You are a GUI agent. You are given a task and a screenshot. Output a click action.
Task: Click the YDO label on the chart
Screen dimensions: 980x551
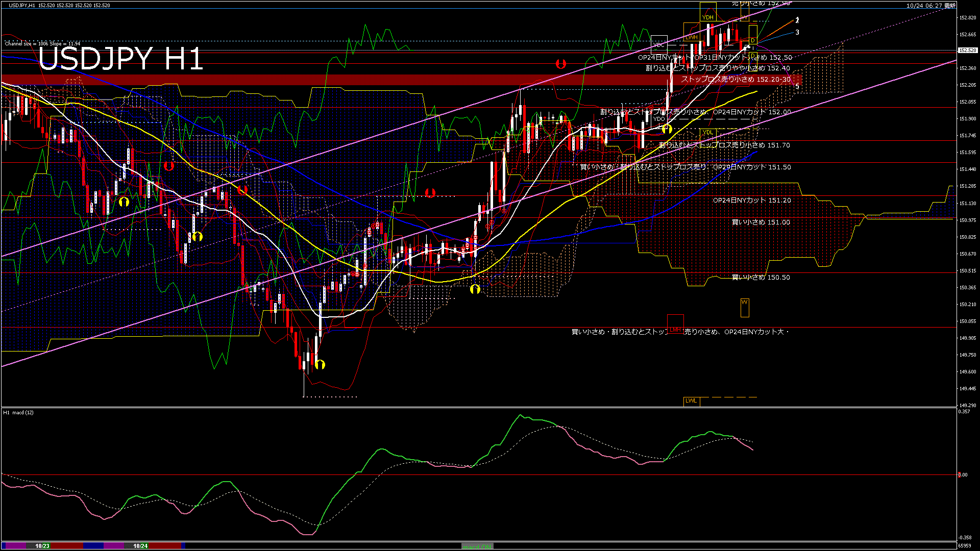point(659,119)
